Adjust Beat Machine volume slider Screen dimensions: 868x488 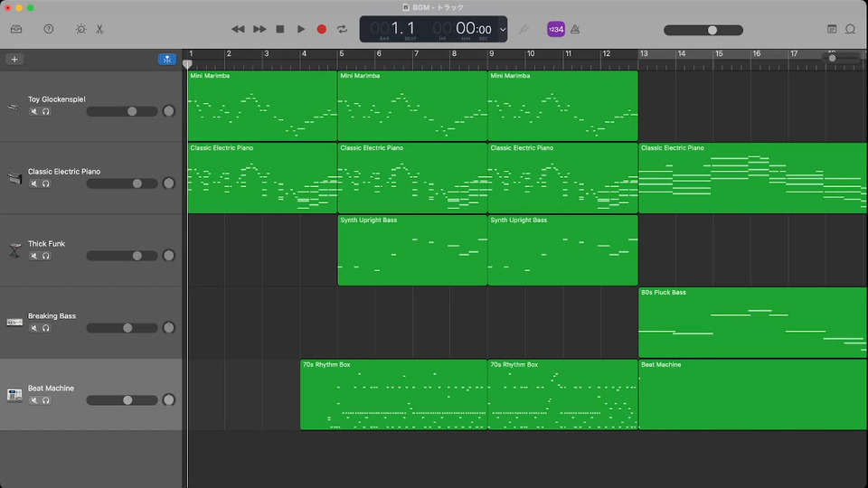click(122, 400)
